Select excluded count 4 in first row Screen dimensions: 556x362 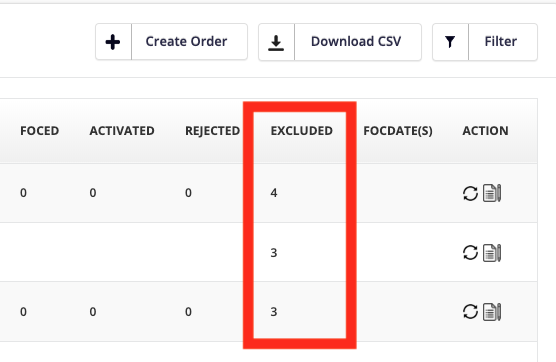(x=274, y=193)
